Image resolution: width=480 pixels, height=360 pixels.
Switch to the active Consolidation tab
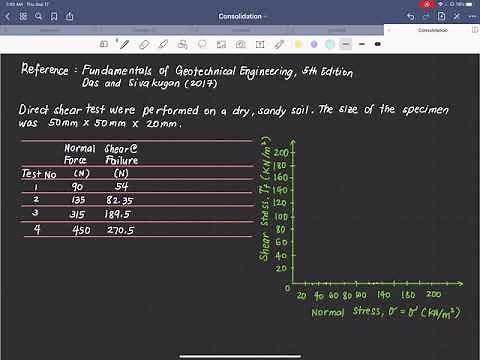(433, 30)
